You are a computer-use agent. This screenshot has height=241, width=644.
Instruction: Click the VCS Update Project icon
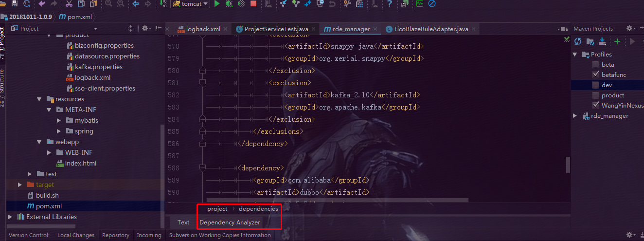click(x=284, y=4)
